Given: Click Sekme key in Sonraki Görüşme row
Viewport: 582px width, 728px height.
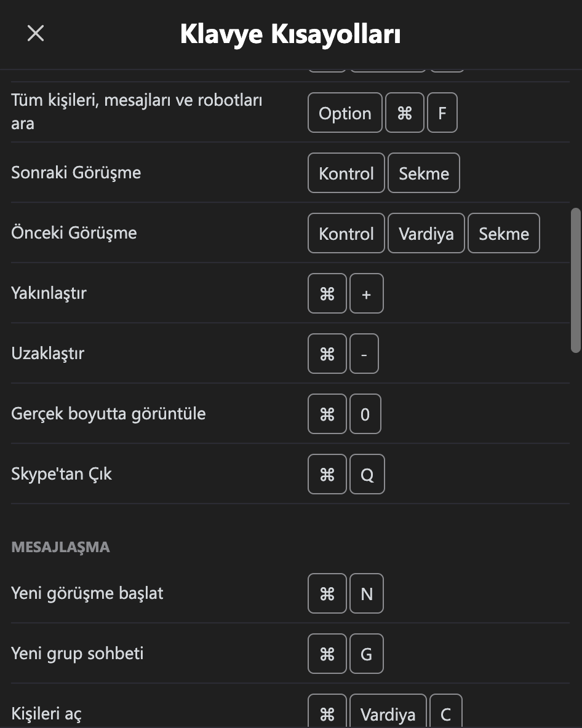Looking at the screenshot, I should coord(423,173).
